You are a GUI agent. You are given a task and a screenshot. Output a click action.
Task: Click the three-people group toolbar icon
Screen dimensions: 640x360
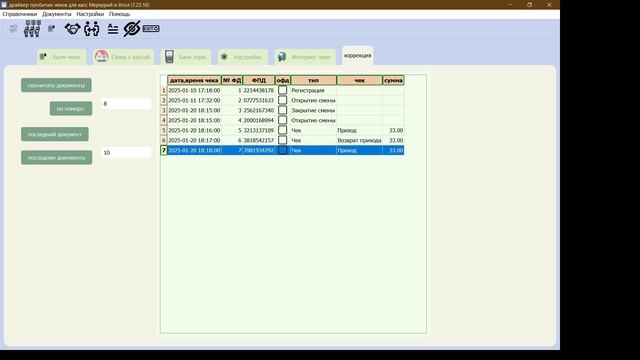point(32,29)
